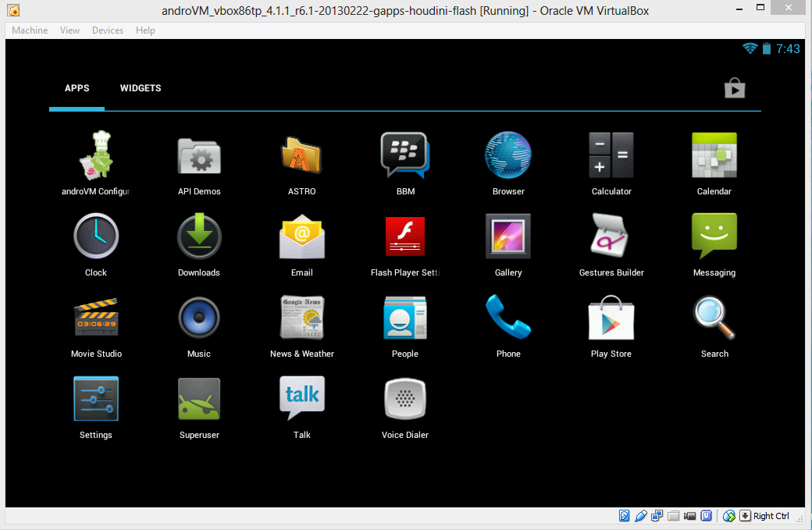Launch the Calendar app
The height and width of the screenshot is (530, 812).
tap(714, 162)
